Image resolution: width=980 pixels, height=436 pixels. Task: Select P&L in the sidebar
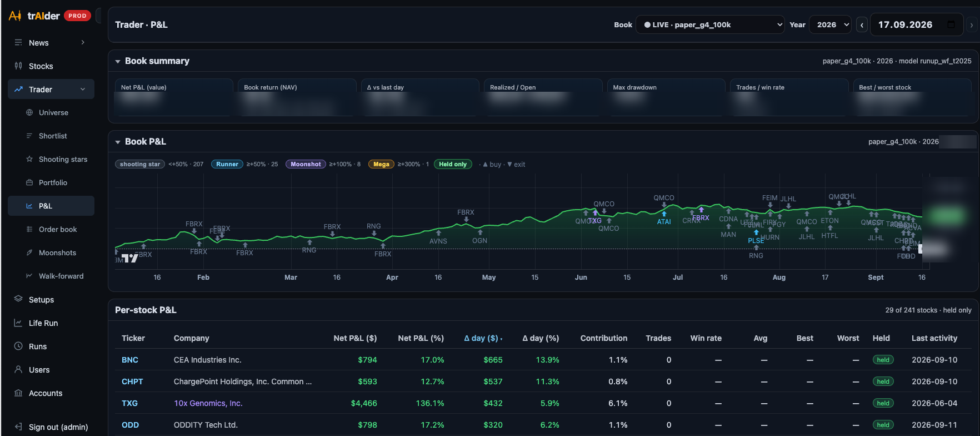click(51, 206)
